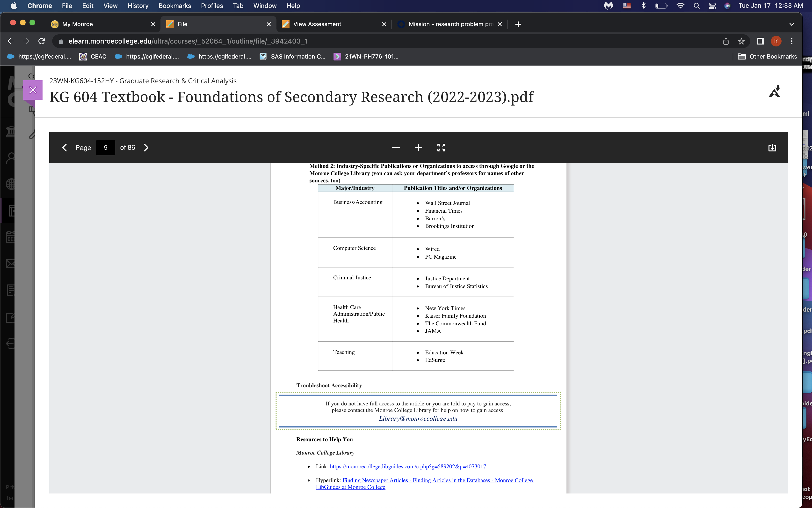Open a new browser tab
Image resolution: width=812 pixels, height=508 pixels.
(518, 24)
